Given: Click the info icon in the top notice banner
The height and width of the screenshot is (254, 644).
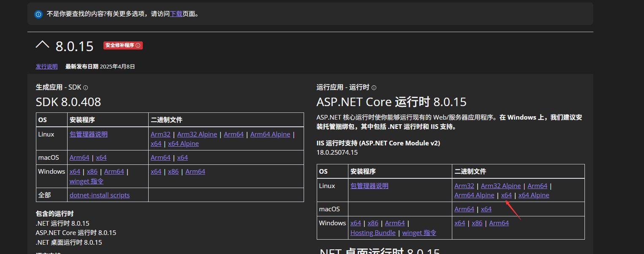Looking at the screenshot, I should pyautogui.click(x=38, y=14).
